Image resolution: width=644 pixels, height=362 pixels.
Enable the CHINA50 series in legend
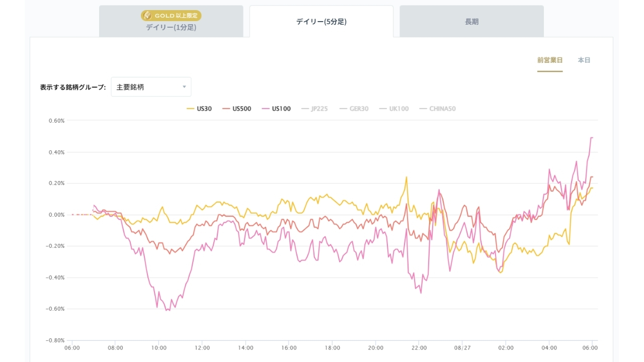(x=437, y=109)
